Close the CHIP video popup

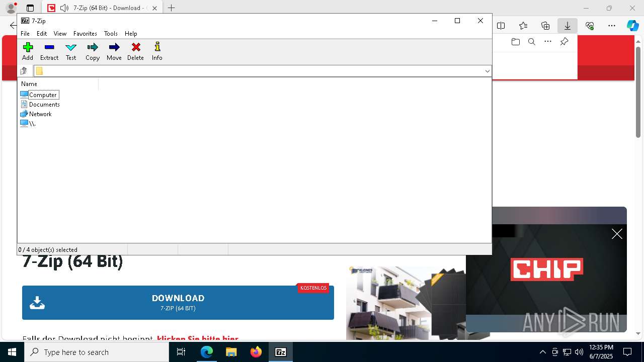pyautogui.click(x=617, y=234)
